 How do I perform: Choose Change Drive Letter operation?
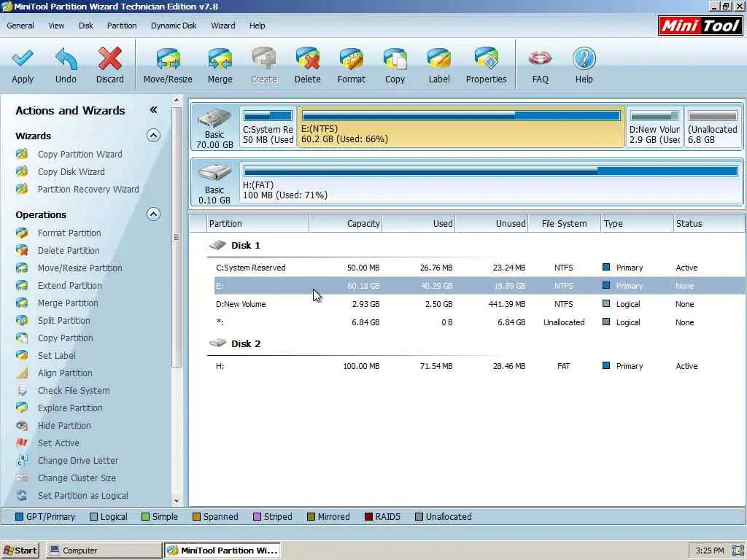(77, 461)
